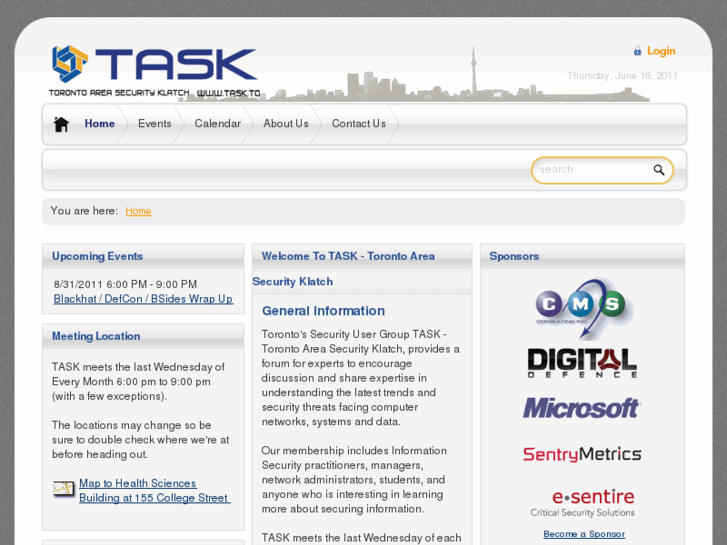Click the General Information heading

[323, 311]
